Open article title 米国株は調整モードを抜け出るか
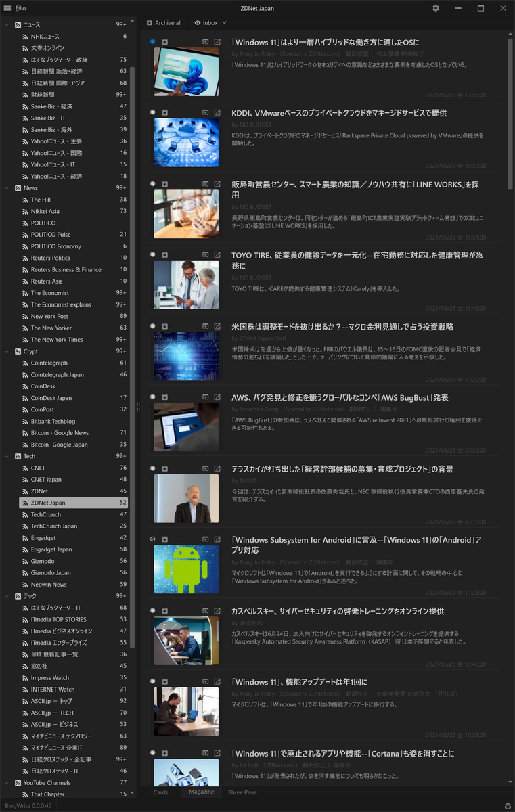The width and height of the screenshot is (515, 812). click(x=342, y=327)
